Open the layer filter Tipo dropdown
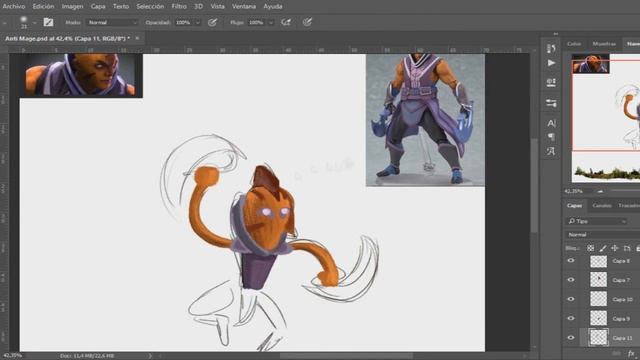The width and height of the screenshot is (640, 360). click(x=597, y=221)
